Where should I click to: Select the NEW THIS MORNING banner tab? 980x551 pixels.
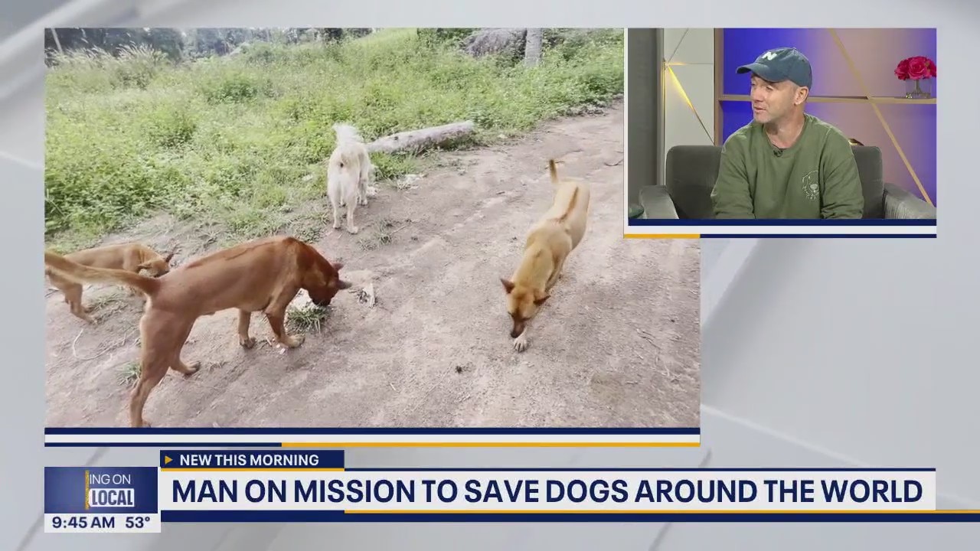(x=252, y=460)
